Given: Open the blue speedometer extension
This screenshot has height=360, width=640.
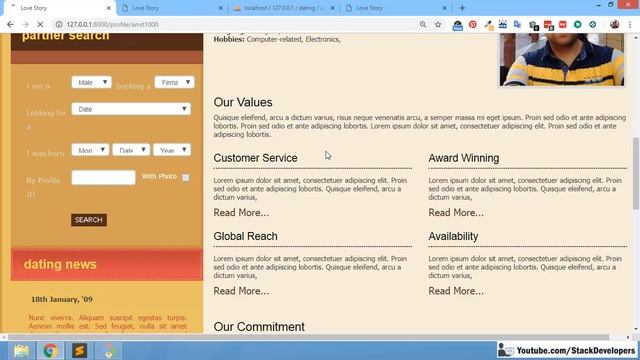Looking at the screenshot, I should coord(458,25).
